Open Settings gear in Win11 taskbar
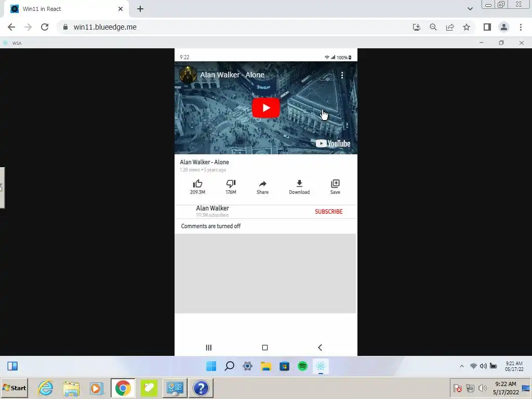Image resolution: width=532 pixels, height=399 pixels. coord(248,366)
